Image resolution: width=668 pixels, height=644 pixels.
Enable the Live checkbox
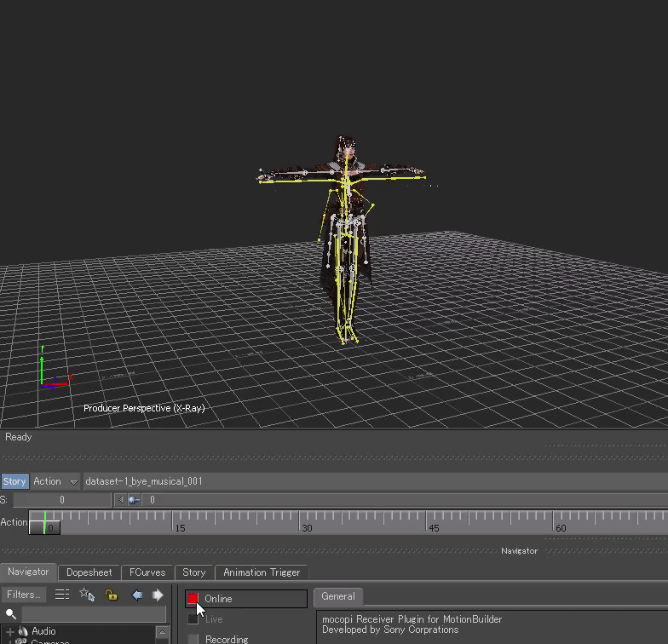(193, 619)
